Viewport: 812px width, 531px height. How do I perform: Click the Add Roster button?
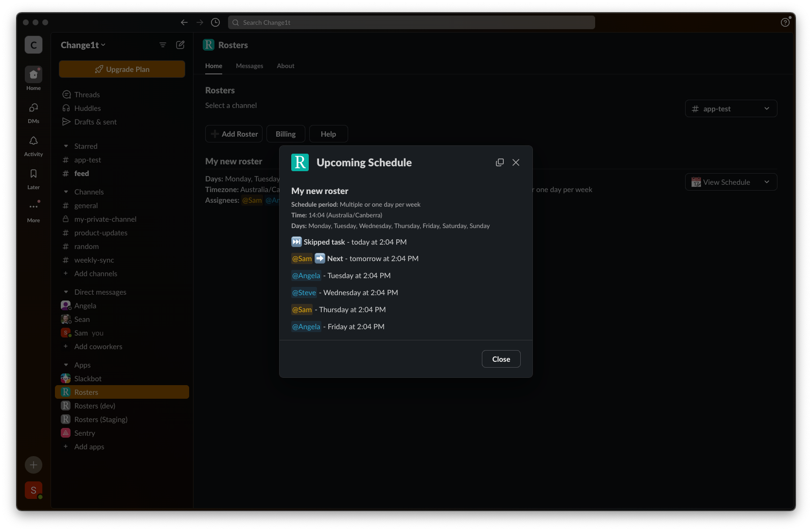[234, 134]
